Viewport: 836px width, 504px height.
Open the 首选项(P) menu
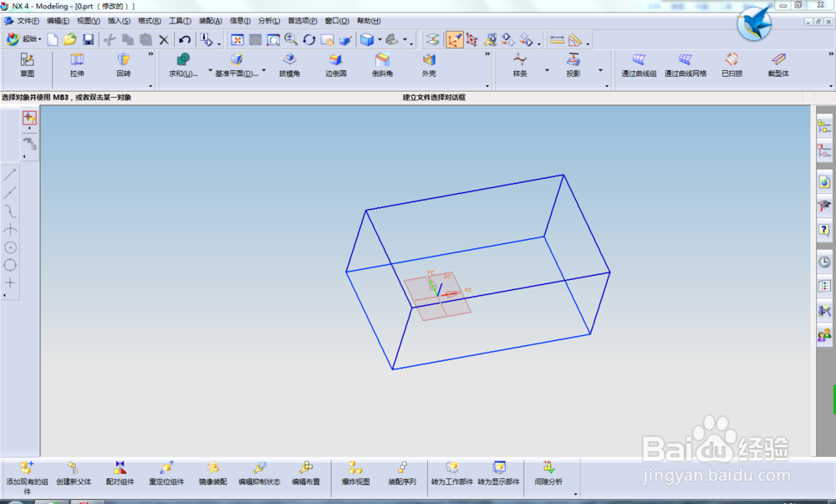(x=303, y=21)
